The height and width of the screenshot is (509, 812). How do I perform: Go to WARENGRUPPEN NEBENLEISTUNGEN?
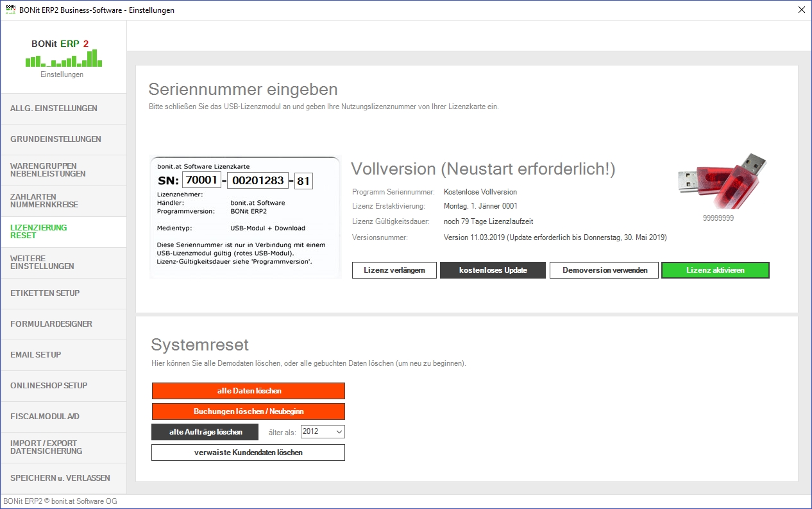coord(63,170)
